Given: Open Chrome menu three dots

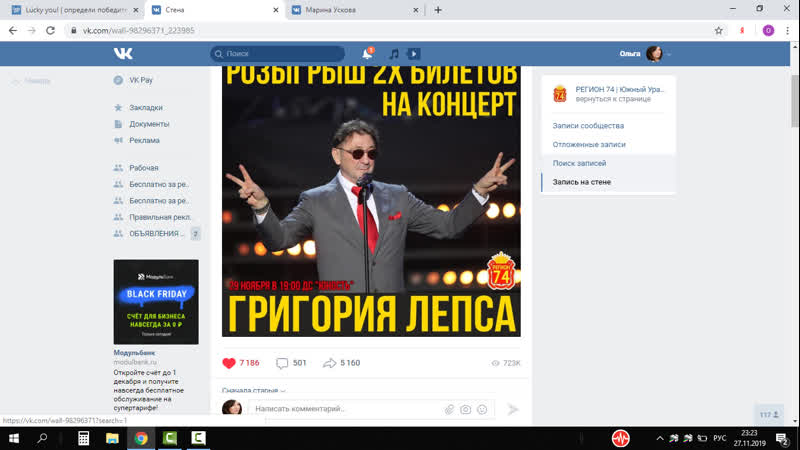Looking at the screenshot, I should (788, 31).
